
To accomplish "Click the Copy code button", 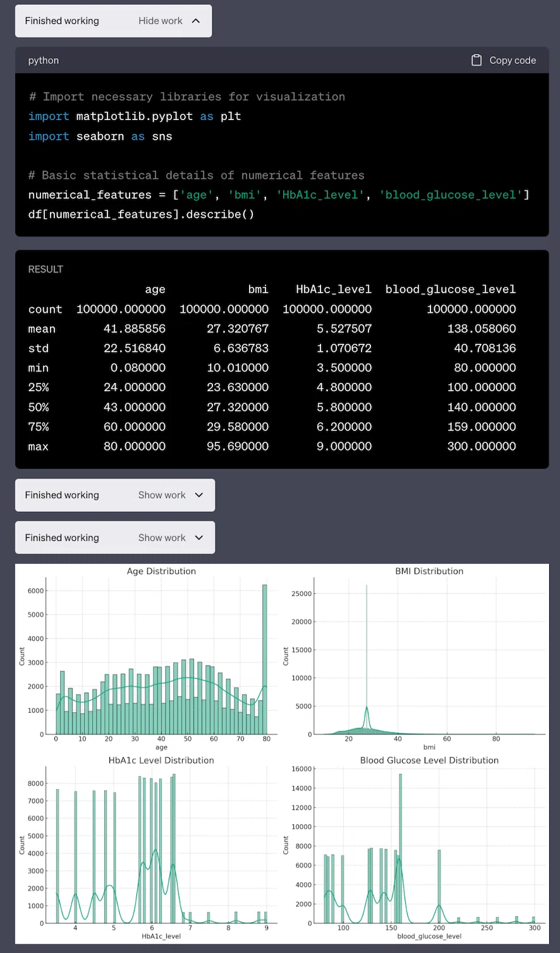I will [504, 60].
